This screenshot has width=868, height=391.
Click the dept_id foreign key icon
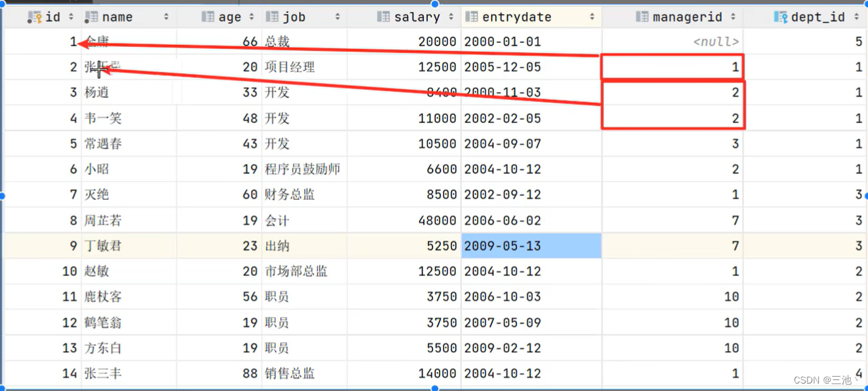tap(780, 17)
